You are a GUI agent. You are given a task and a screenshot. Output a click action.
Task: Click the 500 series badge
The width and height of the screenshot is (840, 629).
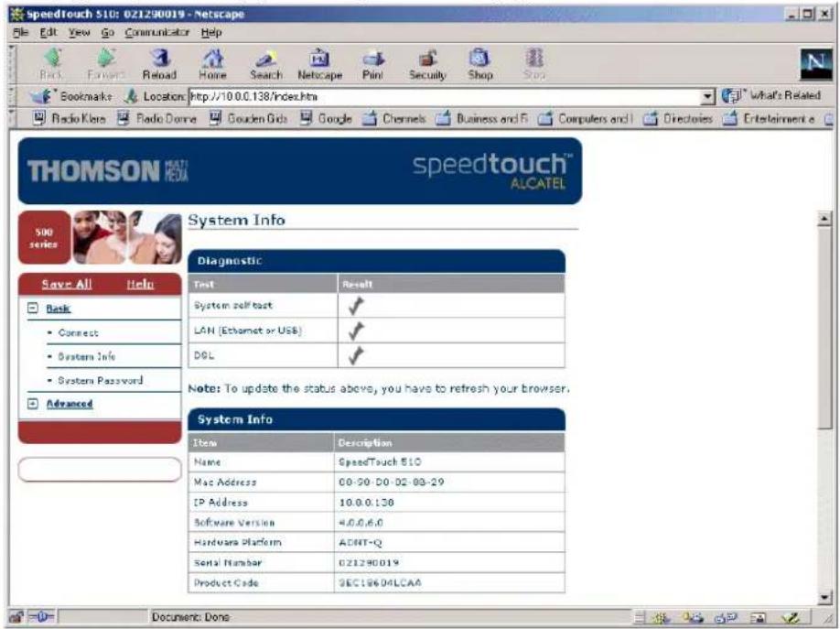[x=44, y=237]
